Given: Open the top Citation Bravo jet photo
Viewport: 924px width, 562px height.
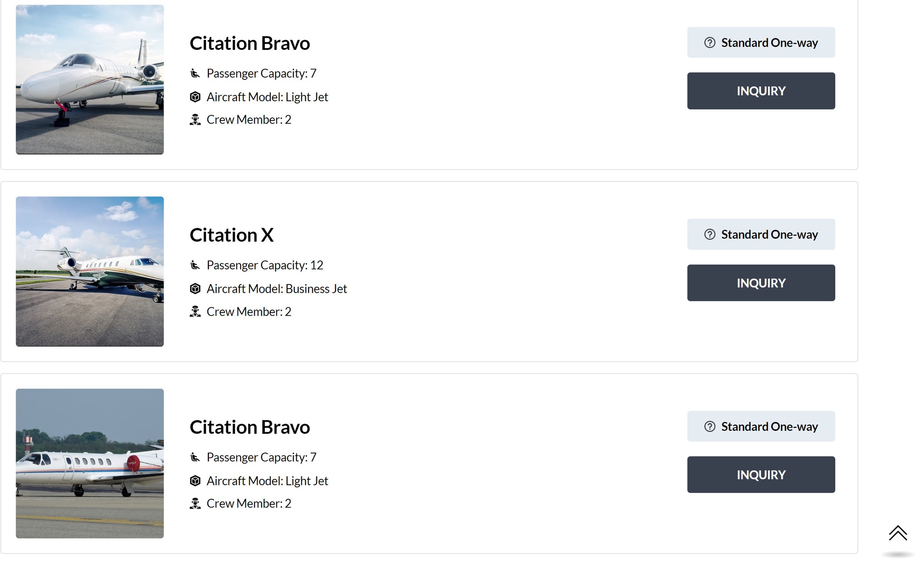Looking at the screenshot, I should tap(90, 79).
